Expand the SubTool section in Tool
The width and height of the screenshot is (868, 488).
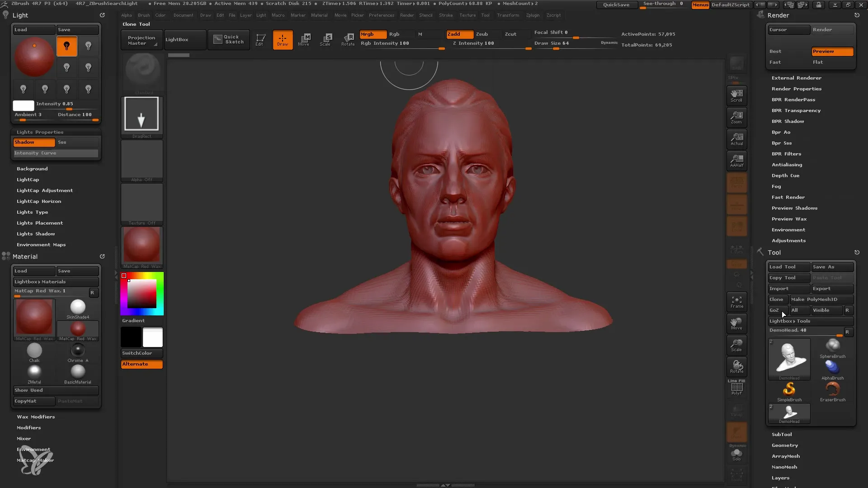coord(781,434)
